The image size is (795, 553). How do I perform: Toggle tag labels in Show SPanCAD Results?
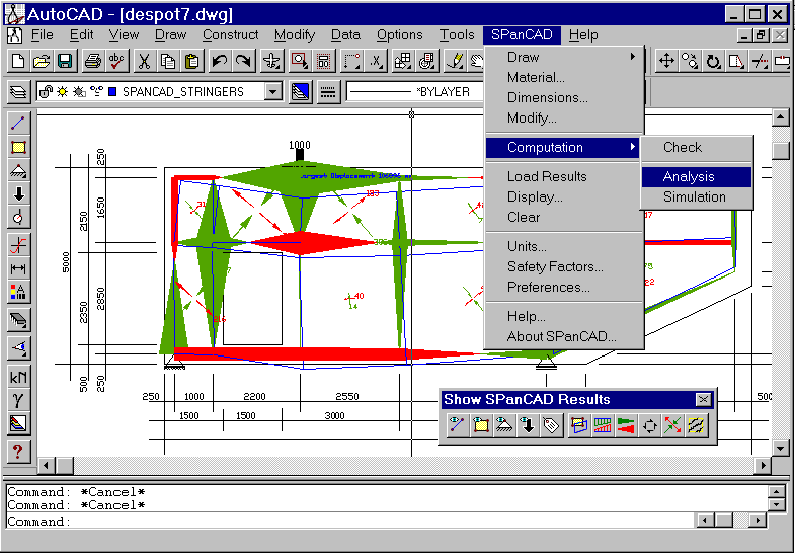pos(551,425)
